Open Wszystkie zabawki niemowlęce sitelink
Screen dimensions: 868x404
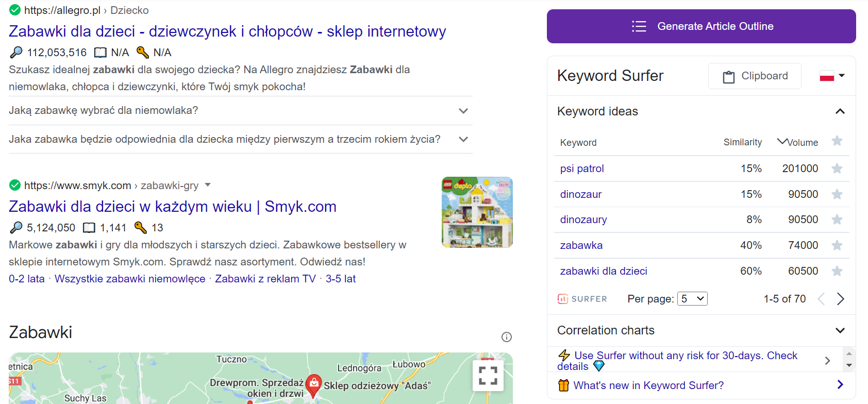(x=130, y=279)
